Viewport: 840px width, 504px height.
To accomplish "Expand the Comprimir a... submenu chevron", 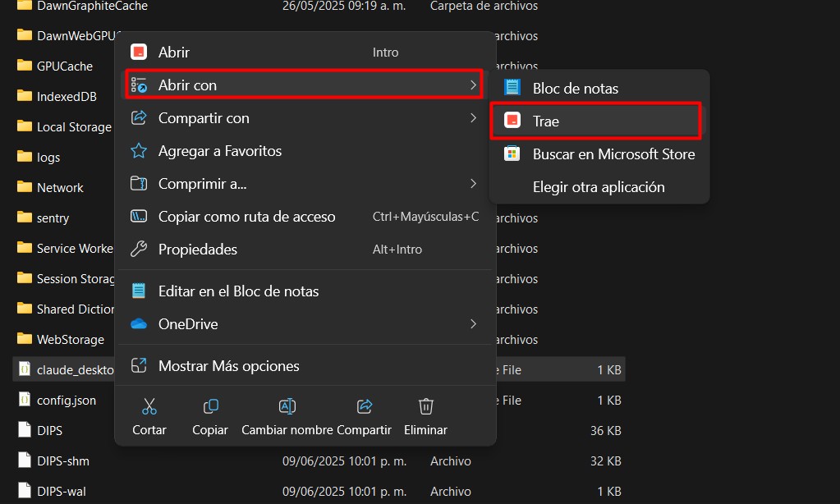I will point(473,183).
